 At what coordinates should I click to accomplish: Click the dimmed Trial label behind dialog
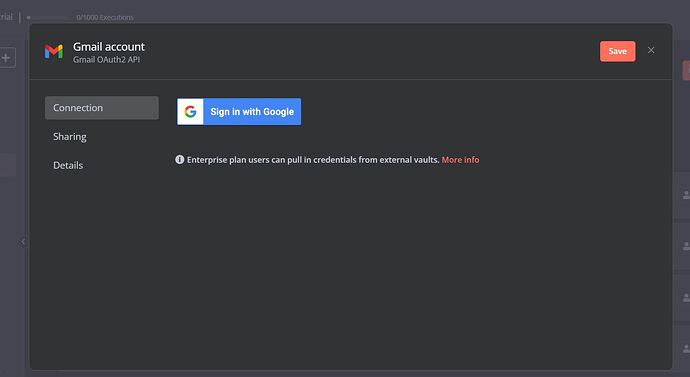coord(6,17)
